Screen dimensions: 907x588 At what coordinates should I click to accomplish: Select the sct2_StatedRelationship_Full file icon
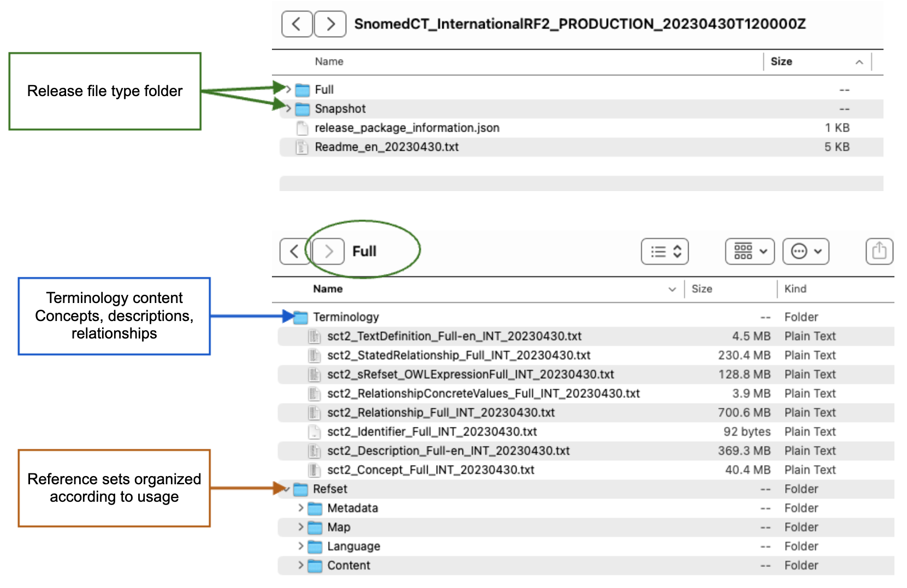(x=315, y=355)
